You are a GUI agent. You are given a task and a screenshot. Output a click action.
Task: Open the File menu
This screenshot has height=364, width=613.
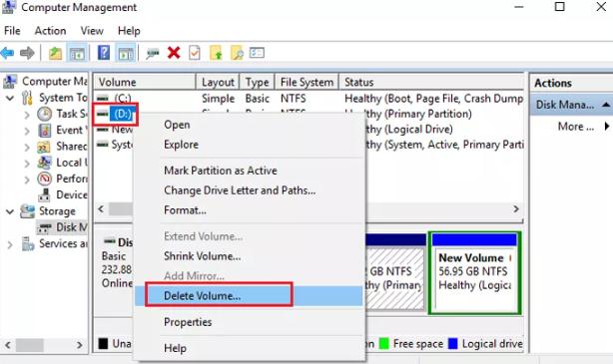tap(12, 31)
